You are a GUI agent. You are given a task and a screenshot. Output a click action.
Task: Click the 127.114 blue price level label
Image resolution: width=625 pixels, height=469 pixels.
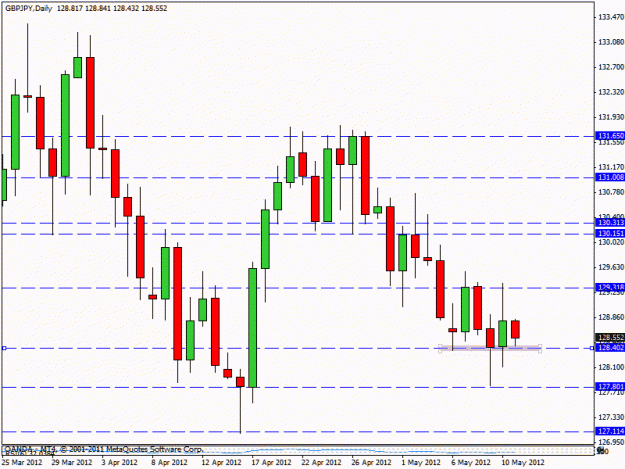[610, 431]
